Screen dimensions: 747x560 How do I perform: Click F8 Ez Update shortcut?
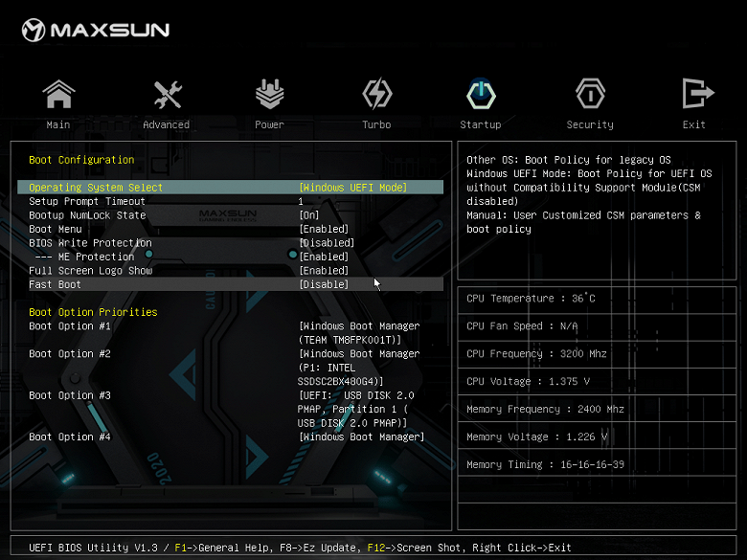318,548
